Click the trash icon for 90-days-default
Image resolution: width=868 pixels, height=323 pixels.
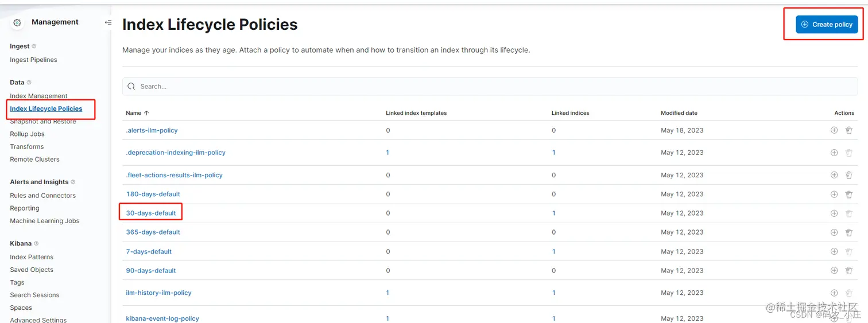click(848, 271)
